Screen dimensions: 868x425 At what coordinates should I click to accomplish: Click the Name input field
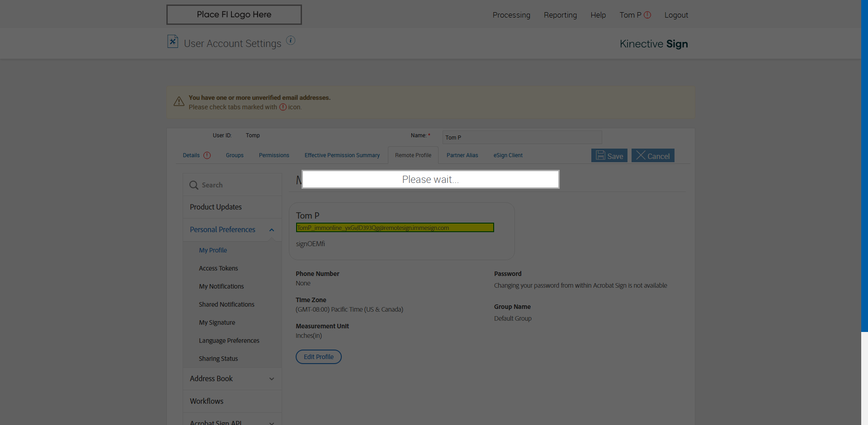tap(522, 137)
